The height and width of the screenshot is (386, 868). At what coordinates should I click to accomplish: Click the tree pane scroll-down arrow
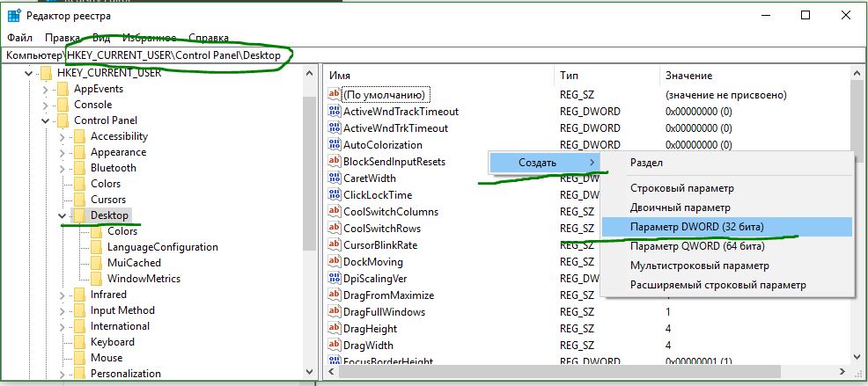pyautogui.click(x=310, y=373)
